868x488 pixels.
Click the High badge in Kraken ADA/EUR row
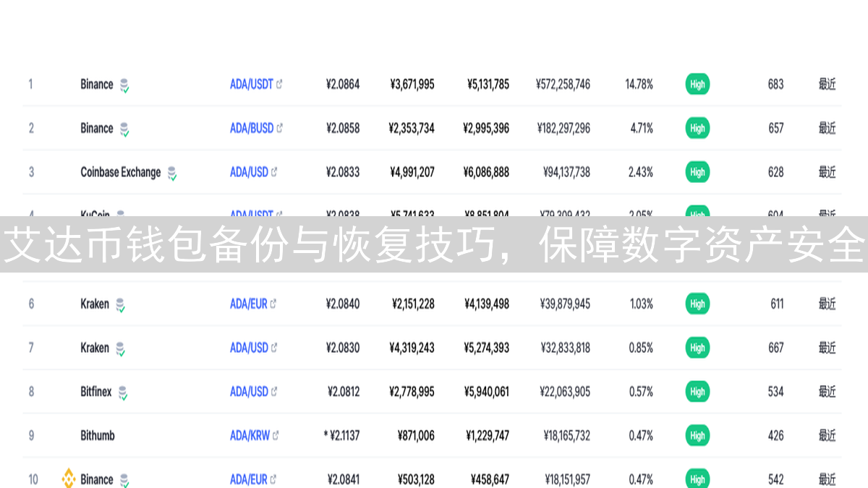tap(697, 304)
